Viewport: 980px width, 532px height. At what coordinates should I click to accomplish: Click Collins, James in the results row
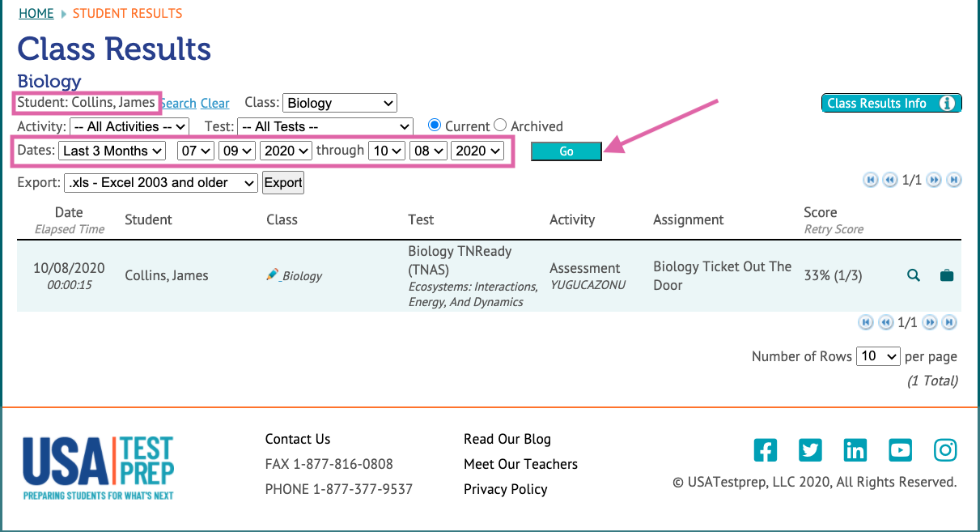pyautogui.click(x=167, y=275)
